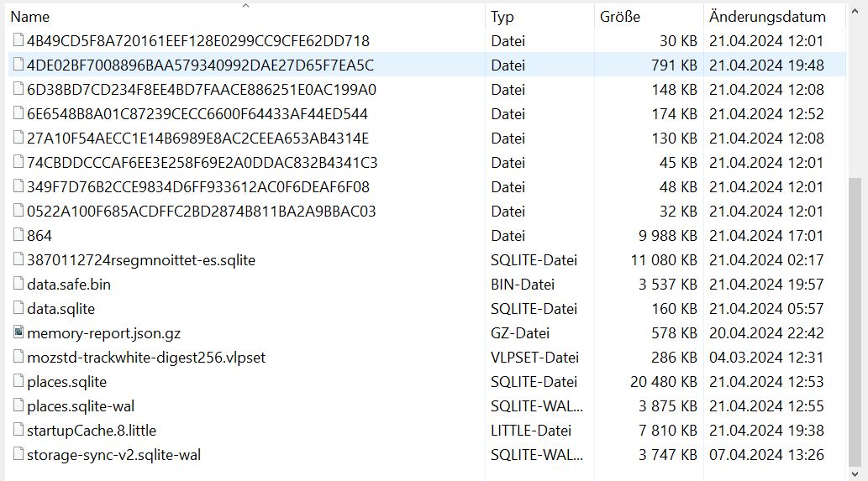The width and height of the screenshot is (868, 481).
Task: Click the places.sqlite file icon
Action: click(x=18, y=381)
